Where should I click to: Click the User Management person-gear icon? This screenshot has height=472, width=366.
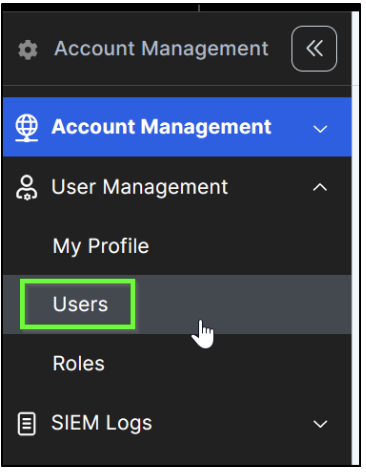[x=27, y=188]
